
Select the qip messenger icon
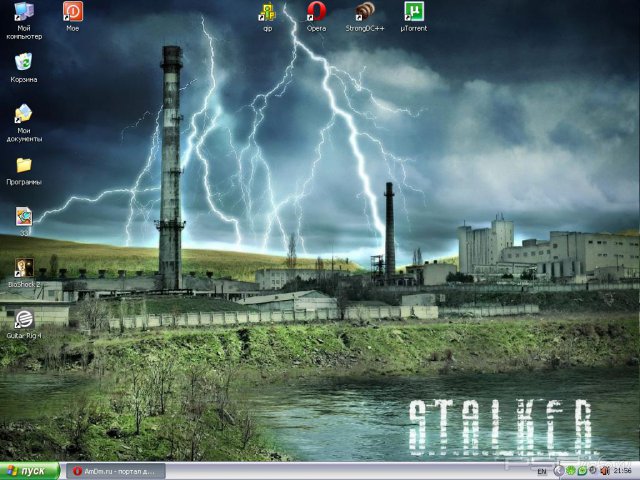click(x=267, y=13)
